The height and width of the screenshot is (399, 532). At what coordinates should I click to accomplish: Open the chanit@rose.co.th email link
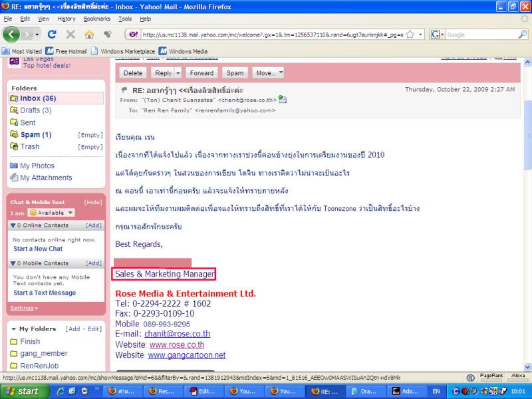[177, 334]
